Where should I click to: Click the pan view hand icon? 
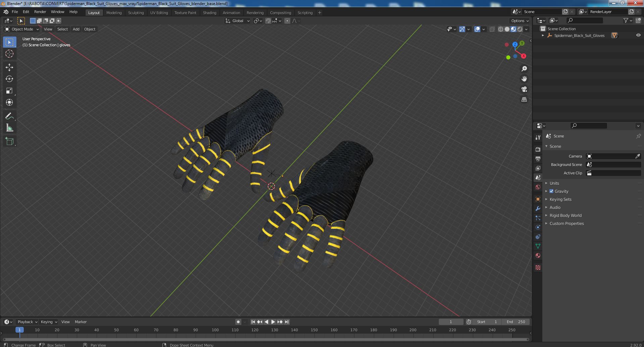(524, 79)
